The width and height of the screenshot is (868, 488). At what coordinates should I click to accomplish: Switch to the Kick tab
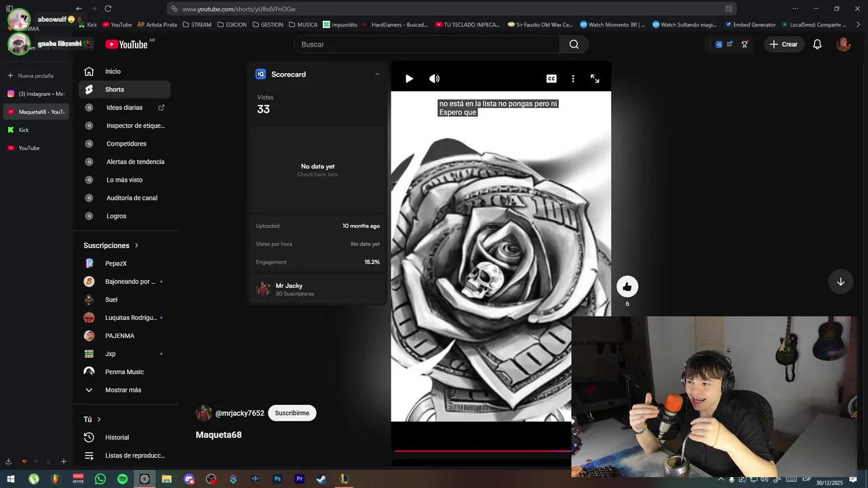tap(36, 129)
